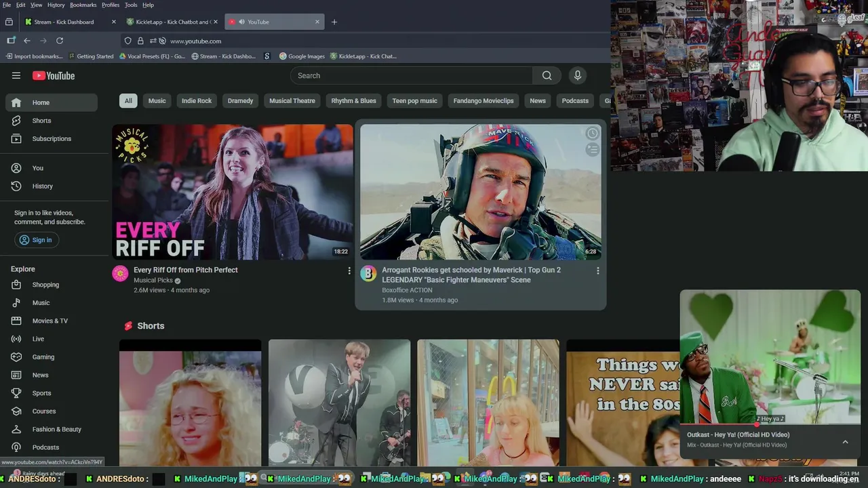Image resolution: width=868 pixels, height=488 pixels.
Task: Open Subscriptions in the sidebar
Action: pos(52,139)
